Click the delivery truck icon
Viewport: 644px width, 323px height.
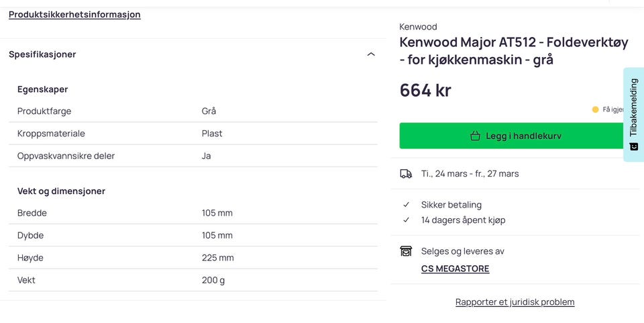(x=406, y=173)
